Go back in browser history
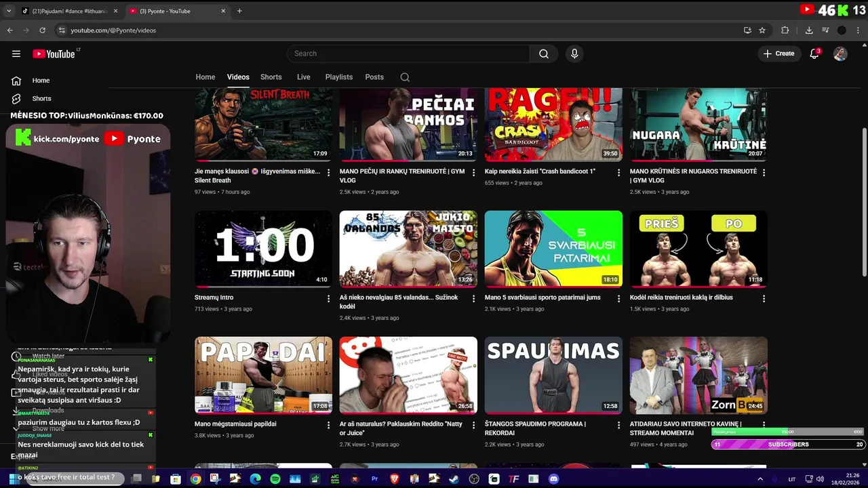Viewport: 868px width, 488px height. coord(9,30)
